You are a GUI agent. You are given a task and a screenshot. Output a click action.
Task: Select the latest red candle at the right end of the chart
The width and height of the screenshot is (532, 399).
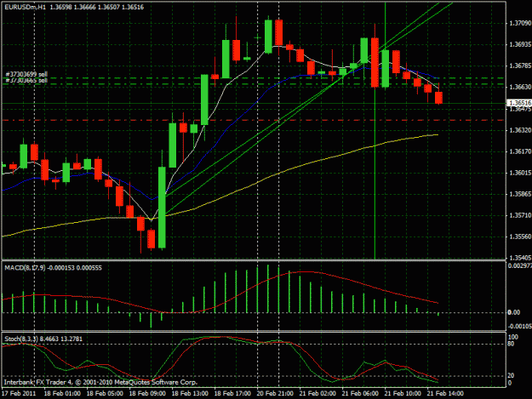pyautogui.click(x=438, y=98)
